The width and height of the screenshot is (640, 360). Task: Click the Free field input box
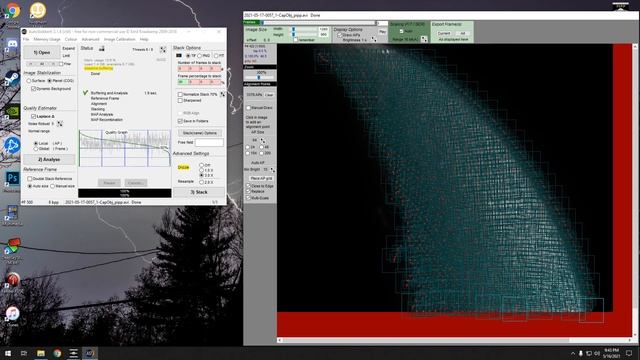(209, 142)
